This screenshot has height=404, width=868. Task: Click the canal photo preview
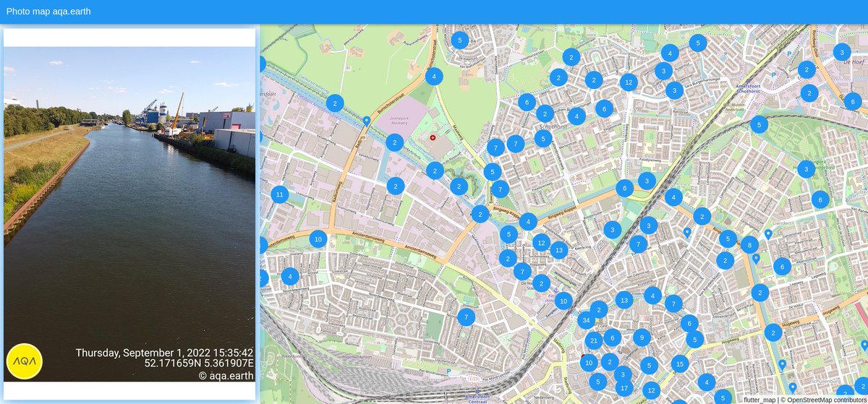point(129,214)
